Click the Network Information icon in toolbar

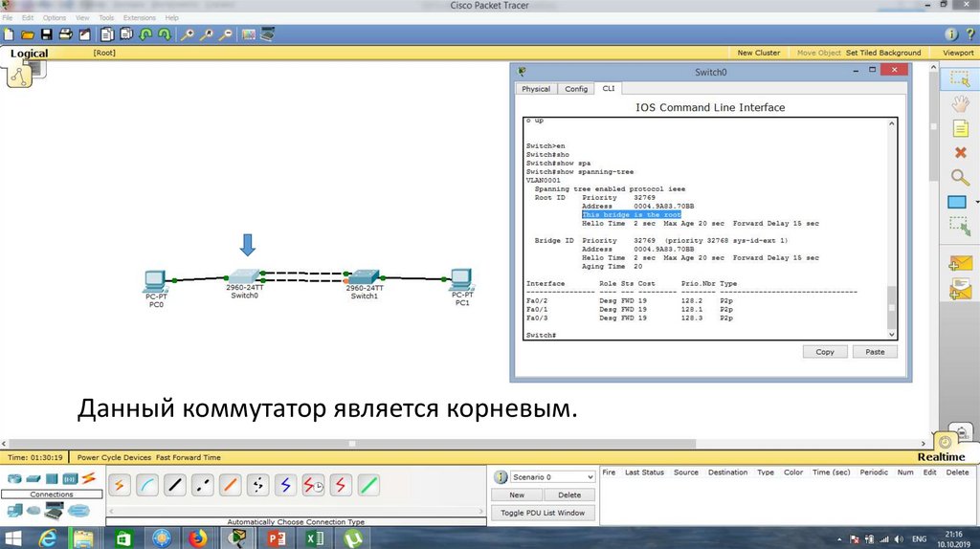click(951, 34)
